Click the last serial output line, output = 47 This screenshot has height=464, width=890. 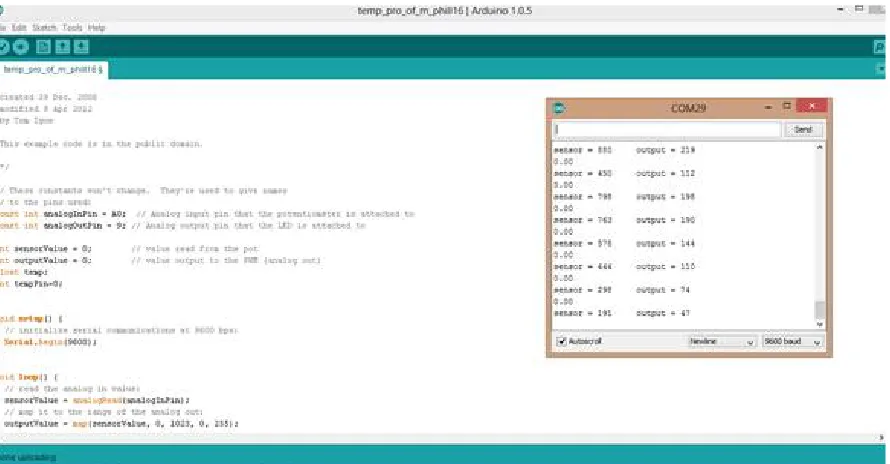[x=622, y=313]
